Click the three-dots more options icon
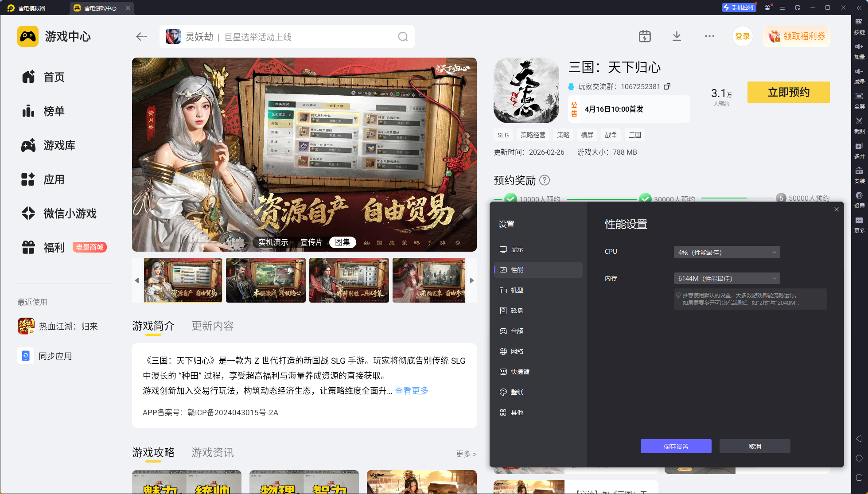868x494 pixels. [x=709, y=36]
